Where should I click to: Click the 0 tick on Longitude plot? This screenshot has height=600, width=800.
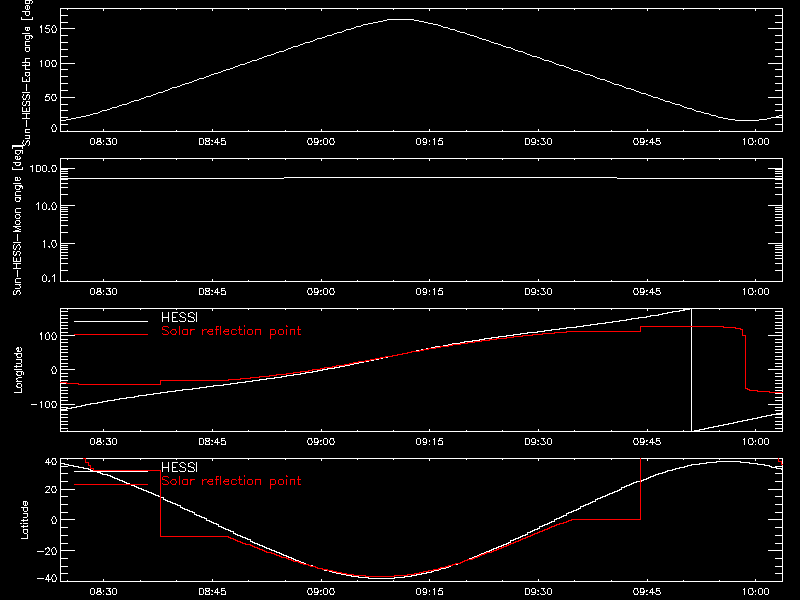(x=54, y=370)
